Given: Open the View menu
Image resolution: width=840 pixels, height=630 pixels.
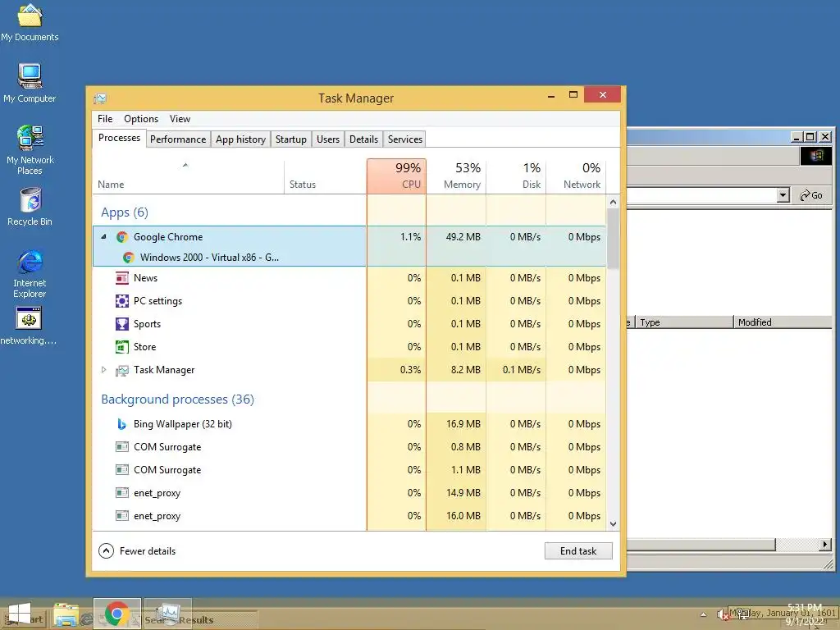Looking at the screenshot, I should 180,119.
